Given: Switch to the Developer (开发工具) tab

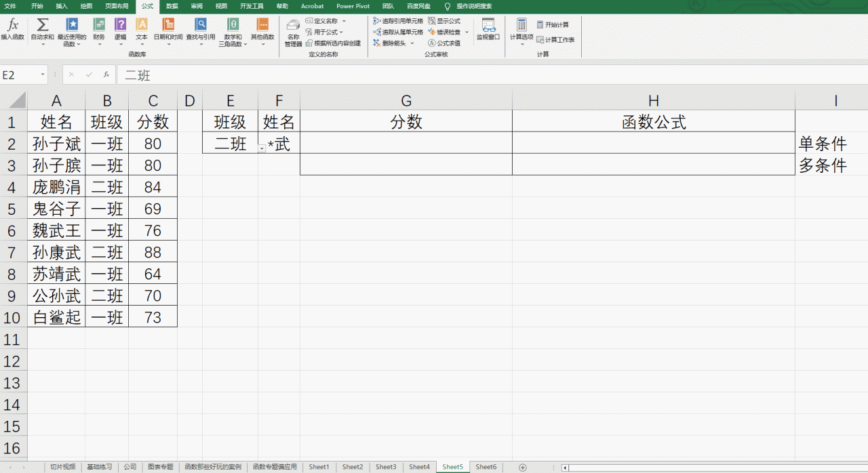Looking at the screenshot, I should tap(252, 6).
